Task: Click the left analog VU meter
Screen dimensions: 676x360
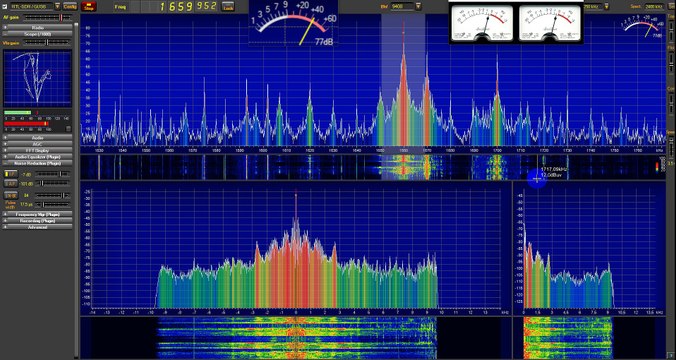Action: click(x=482, y=22)
